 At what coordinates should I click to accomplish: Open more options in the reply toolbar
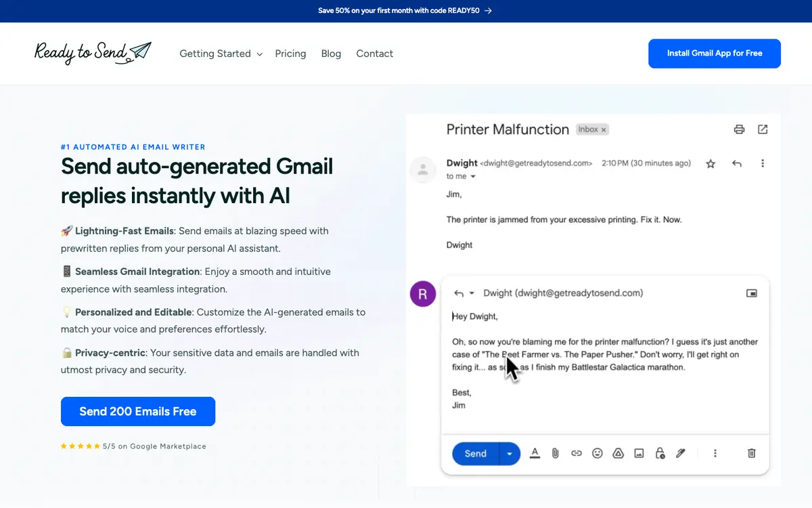715,453
